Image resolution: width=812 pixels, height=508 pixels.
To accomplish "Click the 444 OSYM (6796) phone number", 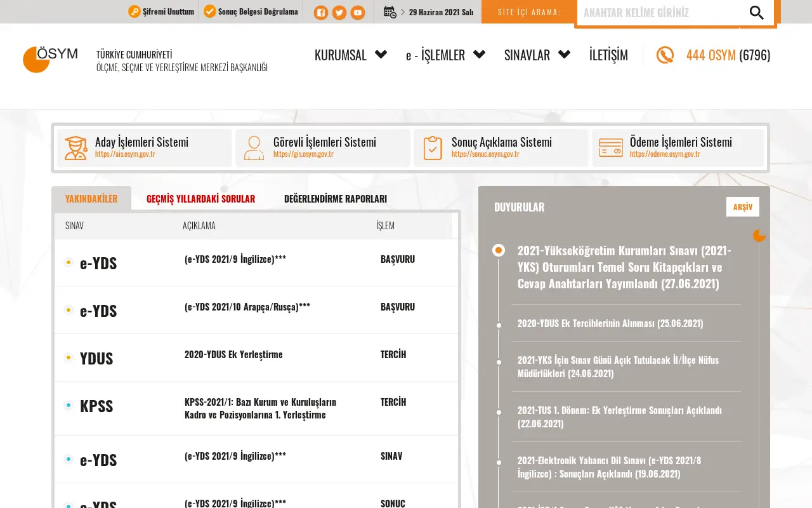I will click(728, 55).
